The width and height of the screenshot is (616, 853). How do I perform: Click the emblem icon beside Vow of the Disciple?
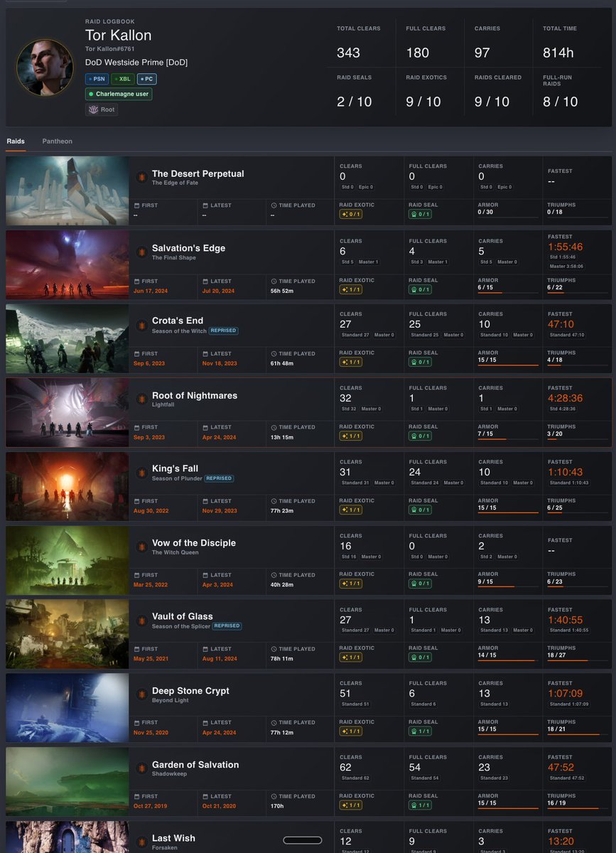point(141,547)
